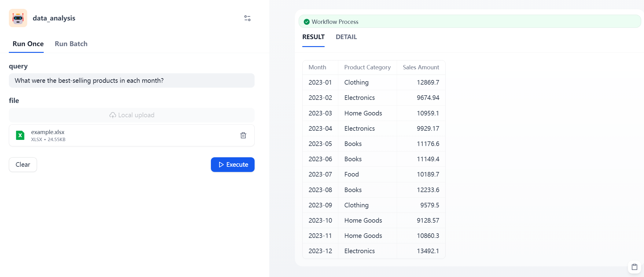Viewport: 644px width, 277px height.
Task: Switch to the Run Batch tab
Action: (71, 44)
